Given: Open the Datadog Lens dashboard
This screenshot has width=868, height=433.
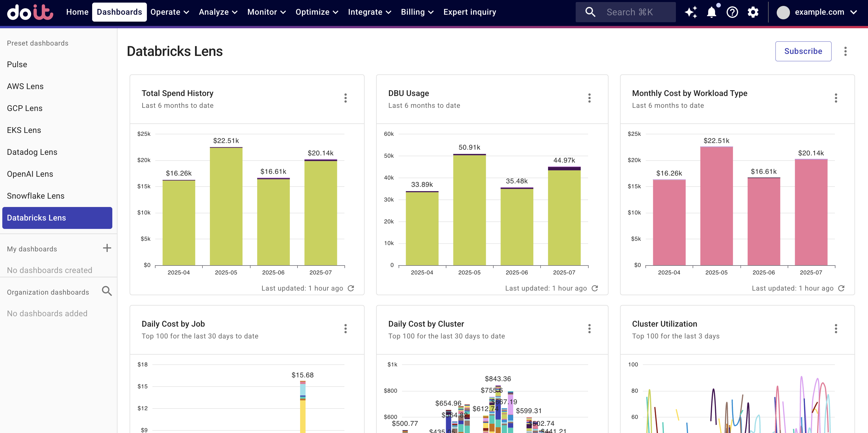Looking at the screenshot, I should pyautogui.click(x=57, y=152).
